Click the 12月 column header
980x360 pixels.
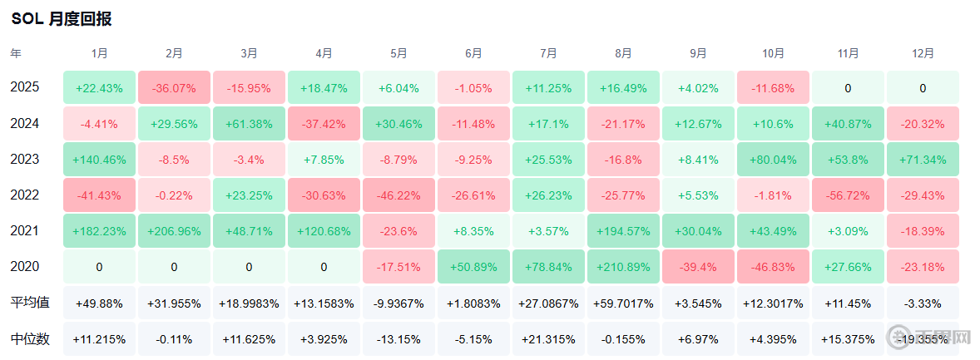pos(923,53)
